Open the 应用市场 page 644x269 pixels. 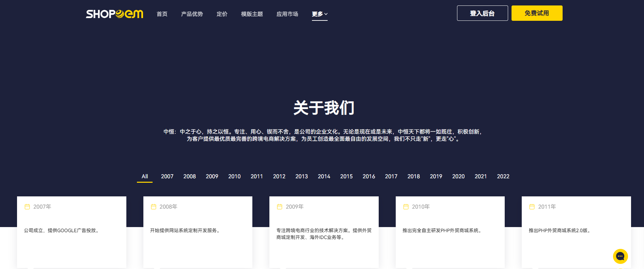[287, 14]
